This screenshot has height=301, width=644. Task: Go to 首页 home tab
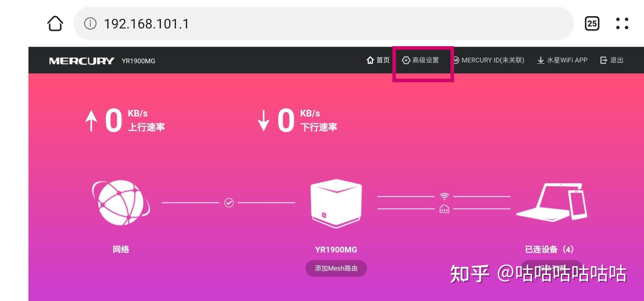[378, 60]
